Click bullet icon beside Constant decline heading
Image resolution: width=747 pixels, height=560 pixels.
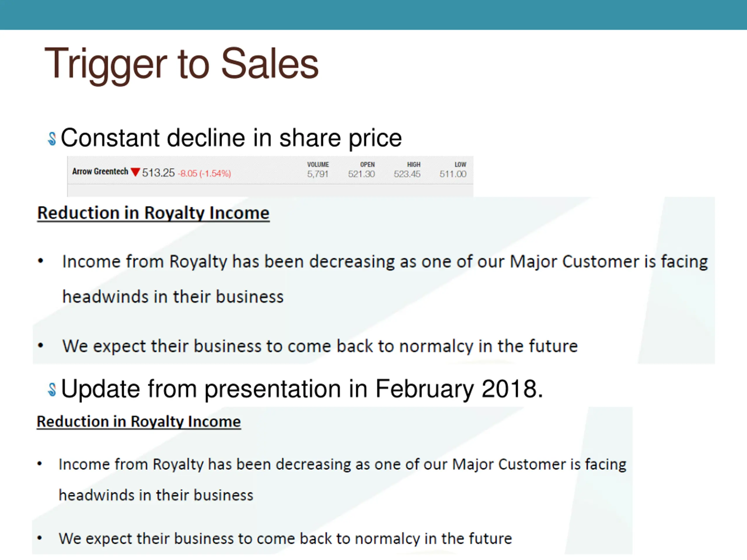pyautogui.click(x=52, y=139)
